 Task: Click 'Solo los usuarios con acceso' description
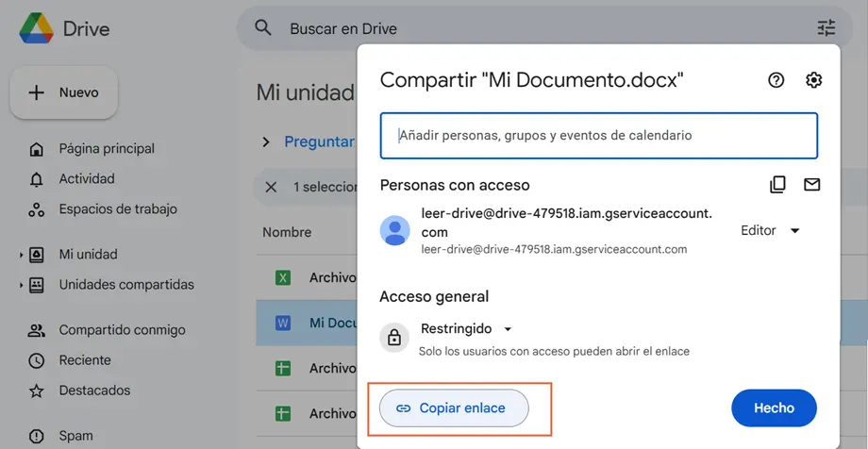554,352
